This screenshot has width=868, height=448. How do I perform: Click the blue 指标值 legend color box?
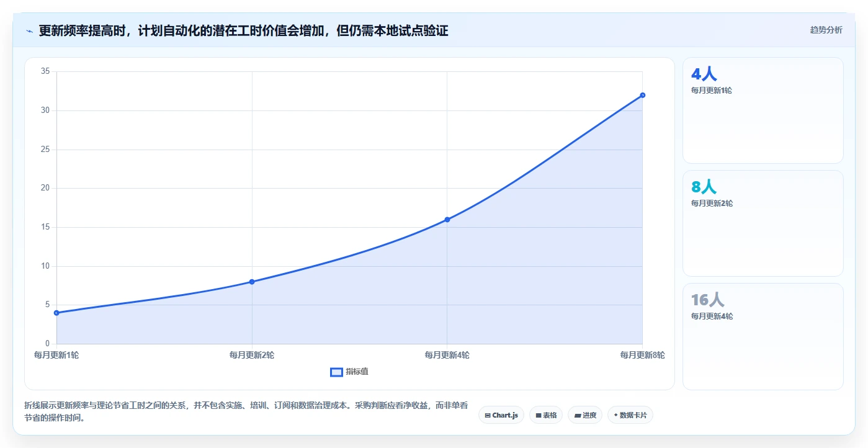coord(336,372)
